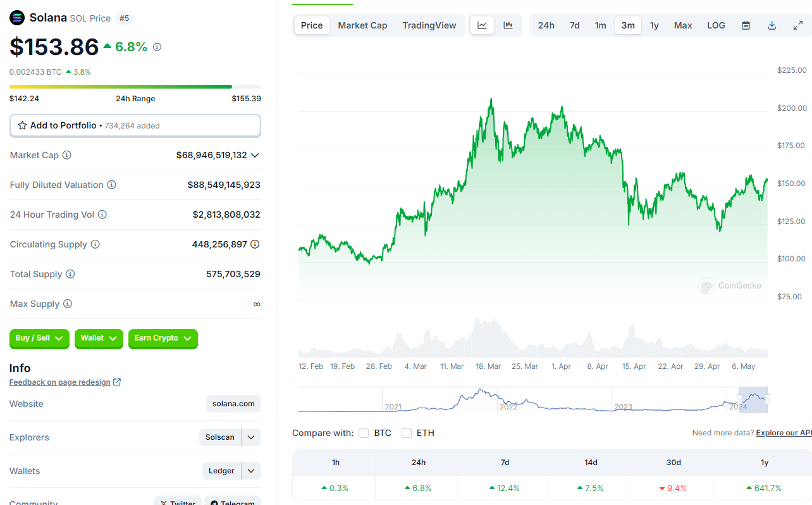This screenshot has height=505, width=812.
Task: Enable ETH comparison checkbox
Action: (x=407, y=433)
